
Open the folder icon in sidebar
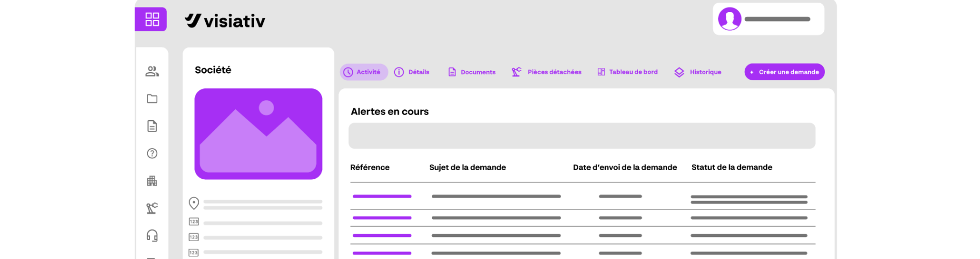pos(152,99)
